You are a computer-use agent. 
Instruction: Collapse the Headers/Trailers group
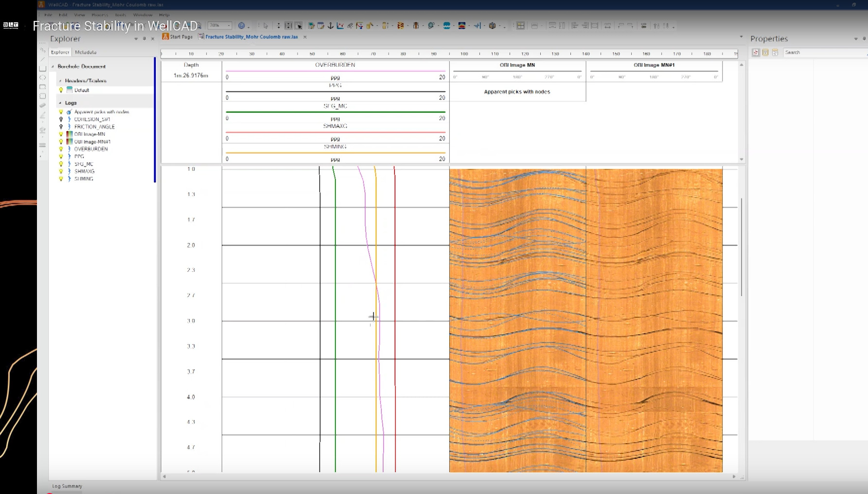tap(60, 81)
